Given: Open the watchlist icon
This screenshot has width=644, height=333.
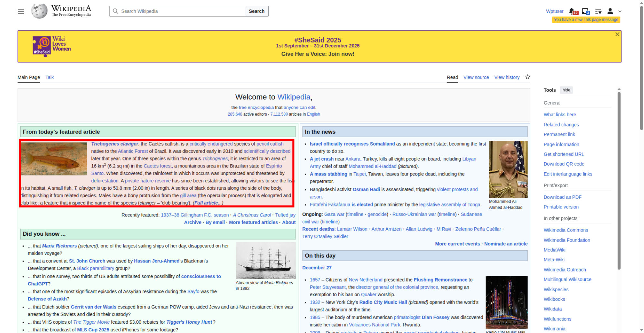Looking at the screenshot, I should (x=598, y=11).
